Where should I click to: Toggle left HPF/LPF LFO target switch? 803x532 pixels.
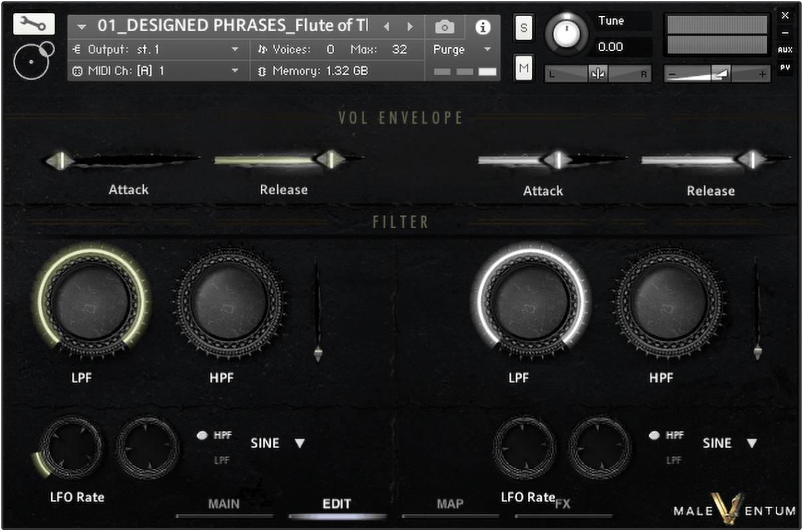coord(203,436)
